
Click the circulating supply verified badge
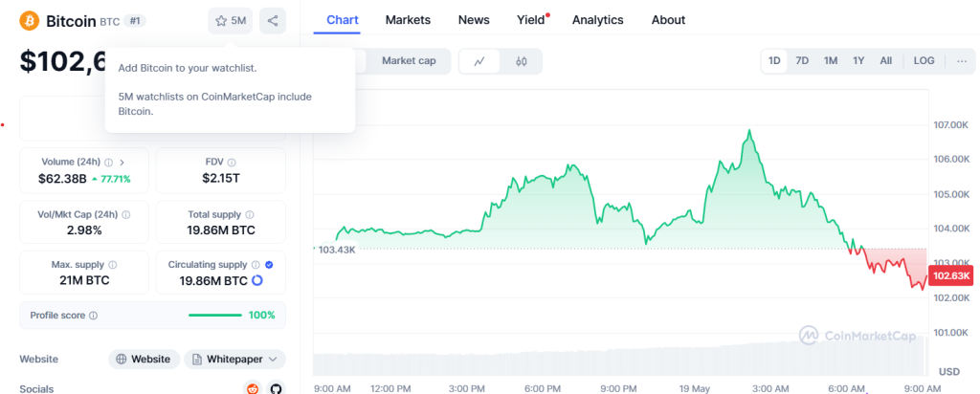(x=269, y=265)
